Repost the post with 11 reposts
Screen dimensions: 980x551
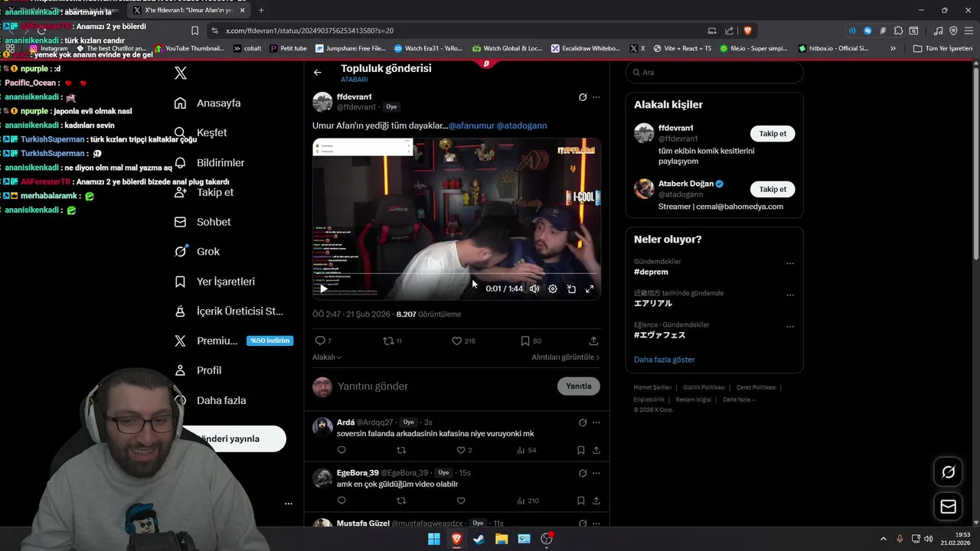[392, 341]
